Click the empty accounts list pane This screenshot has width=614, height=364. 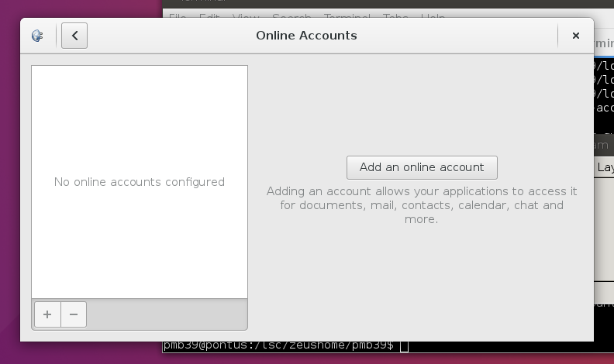click(x=140, y=248)
